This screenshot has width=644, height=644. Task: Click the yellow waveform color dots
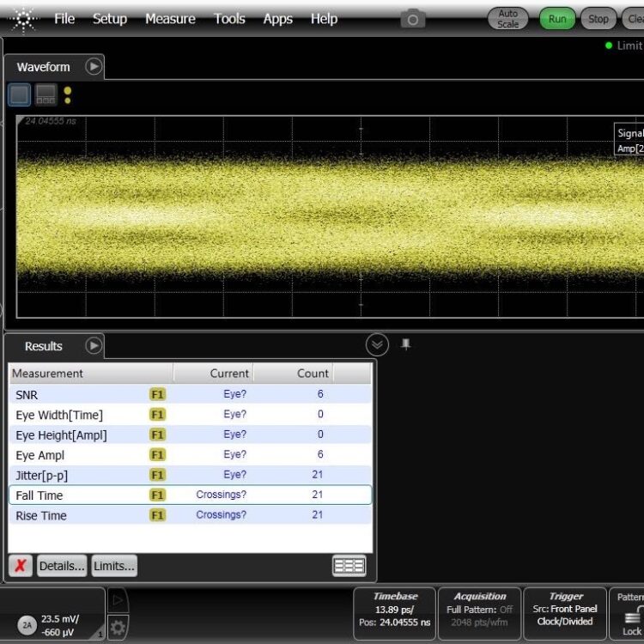pos(68,95)
